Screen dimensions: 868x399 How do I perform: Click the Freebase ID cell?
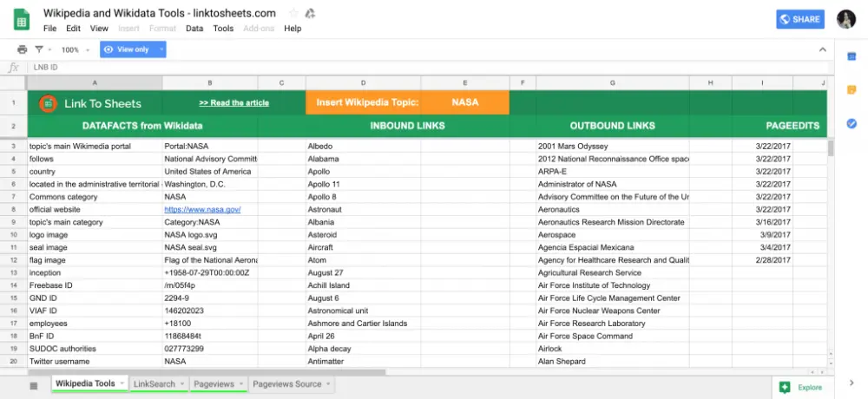coord(95,285)
